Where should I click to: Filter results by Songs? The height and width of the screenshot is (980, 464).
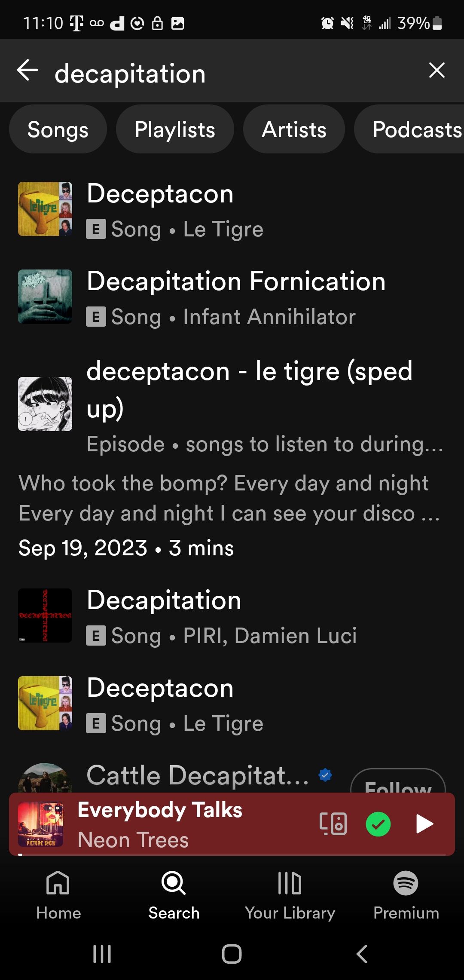click(58, 129)
